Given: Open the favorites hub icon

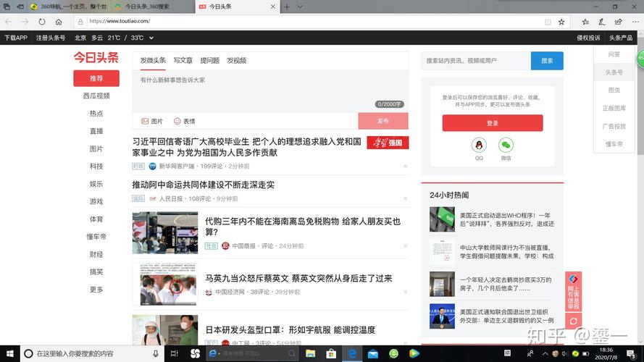Looking at the screenshot, I should (585, 22).
